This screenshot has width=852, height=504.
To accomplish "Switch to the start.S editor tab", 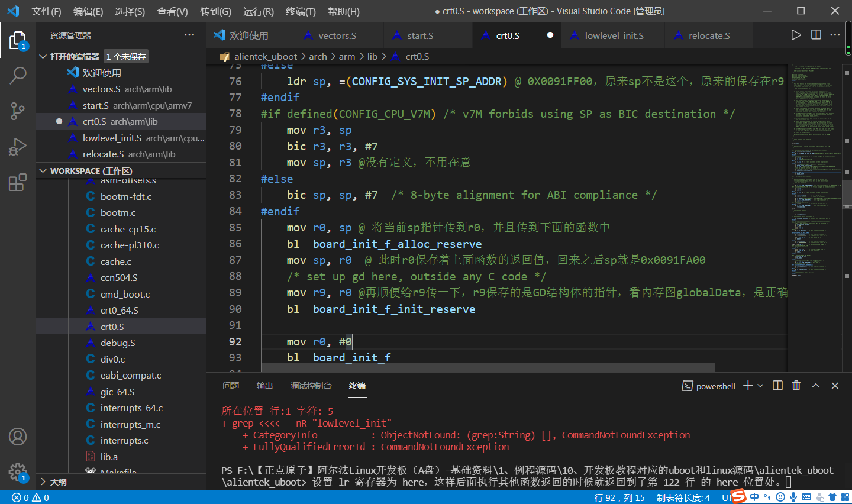I will point(428,35).
